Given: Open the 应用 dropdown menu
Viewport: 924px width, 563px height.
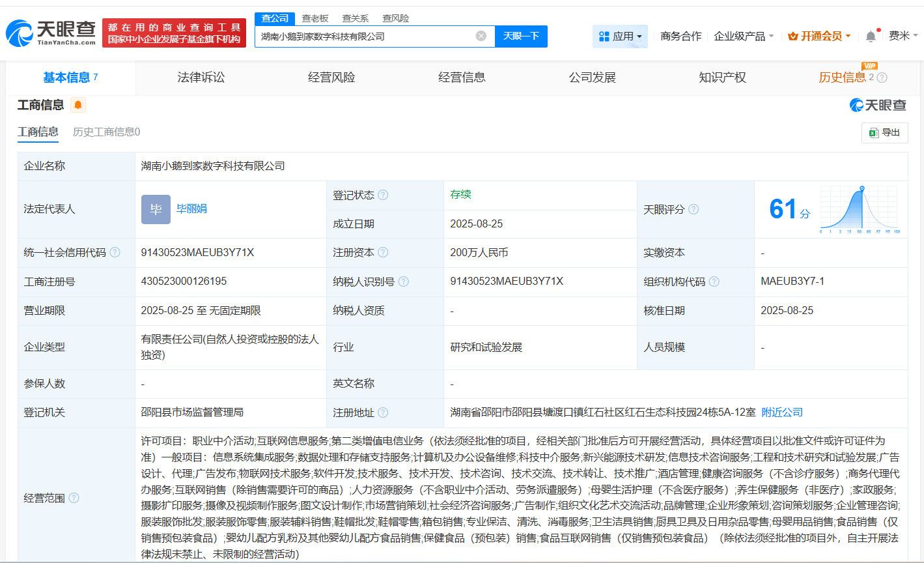Looking at the screenshot, I should pos(620,36).
